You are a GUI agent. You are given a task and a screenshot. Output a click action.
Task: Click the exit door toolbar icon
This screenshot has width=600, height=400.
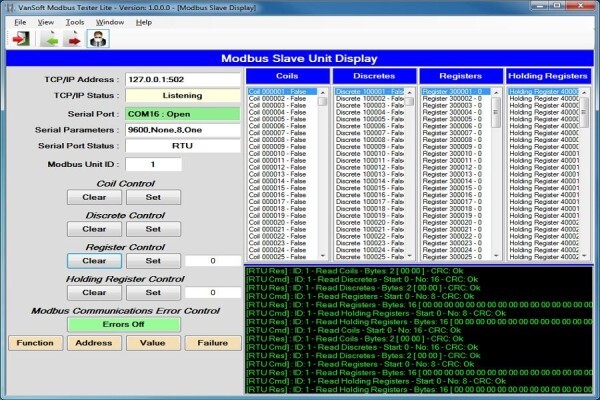[x=21, y=39]
